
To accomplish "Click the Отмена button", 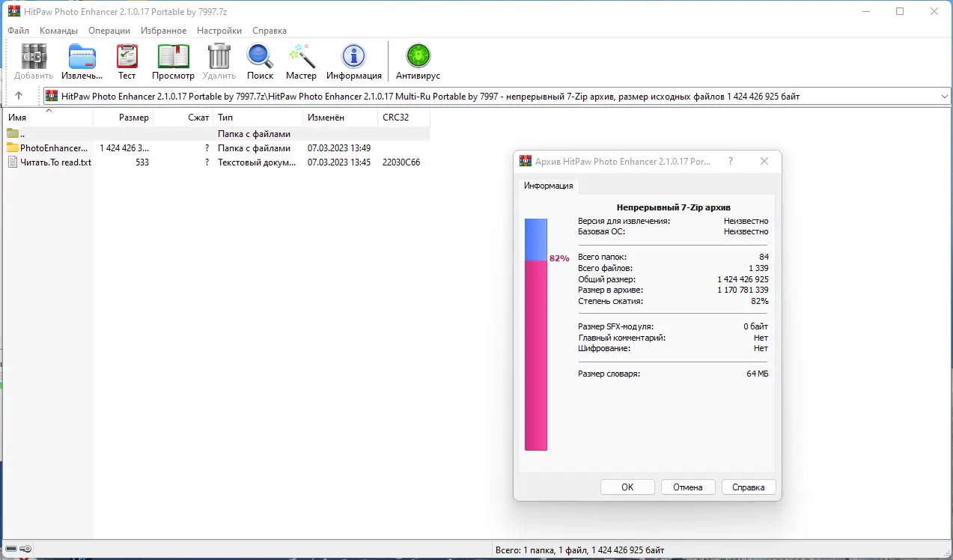I will click(x=688, y=487).
